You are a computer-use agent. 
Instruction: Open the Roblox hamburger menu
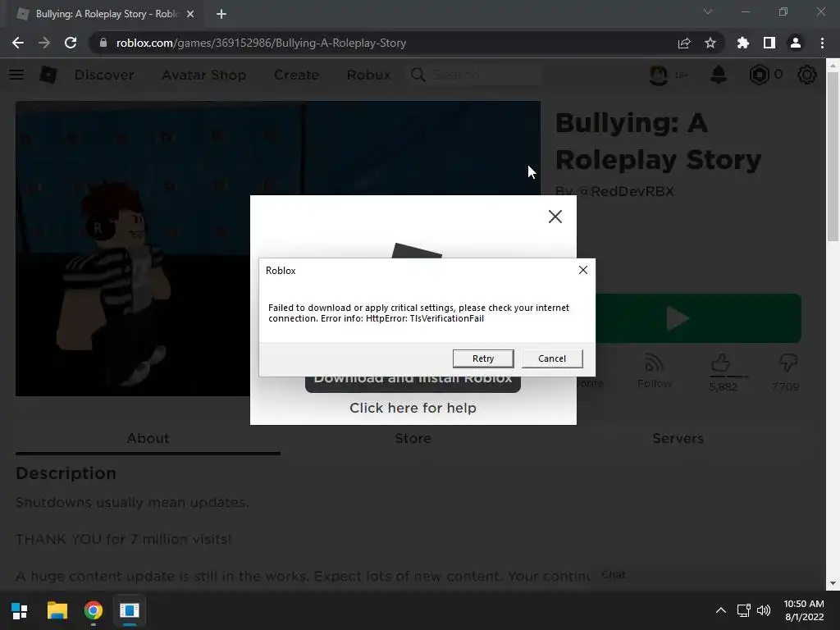[16, 75]
